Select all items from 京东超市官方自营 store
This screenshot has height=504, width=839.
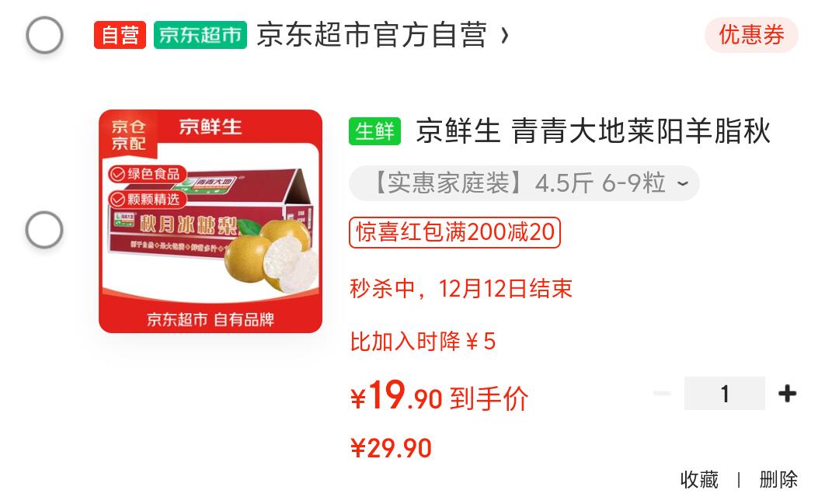[x=44, y=35]
